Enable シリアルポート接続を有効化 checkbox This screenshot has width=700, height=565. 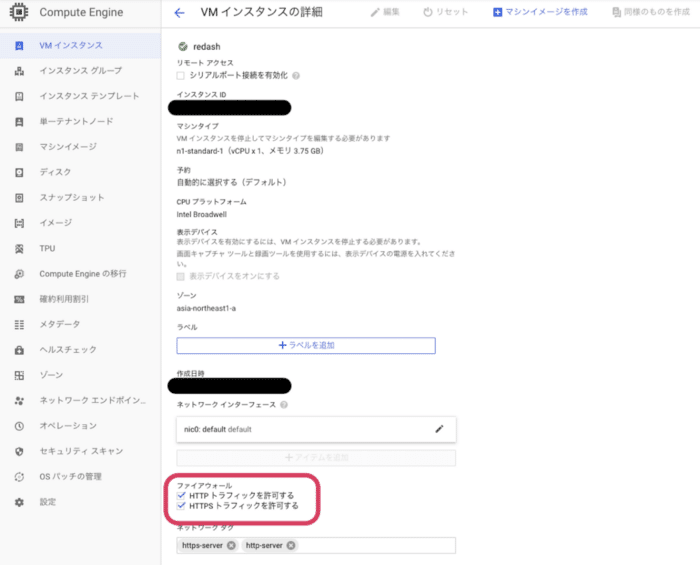[180, 75]
